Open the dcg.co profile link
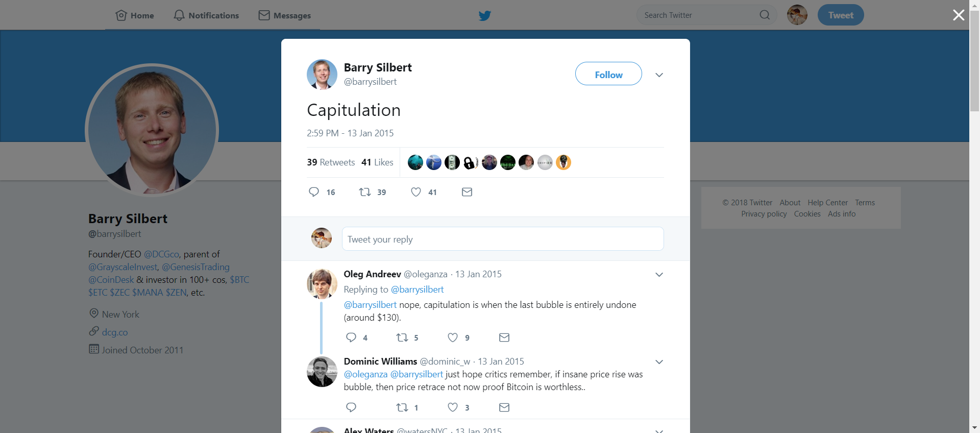The image size is (980, 433). [115, 332]
